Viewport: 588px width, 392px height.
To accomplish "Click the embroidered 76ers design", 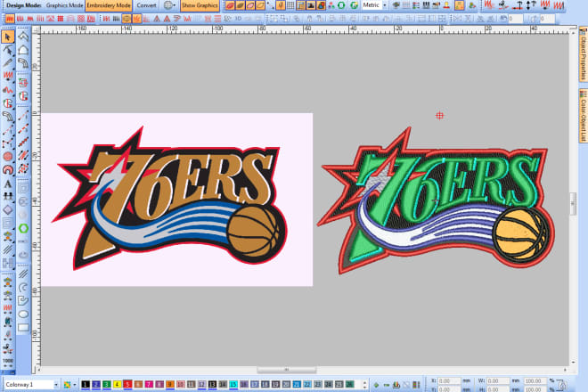I will point(436,200).
